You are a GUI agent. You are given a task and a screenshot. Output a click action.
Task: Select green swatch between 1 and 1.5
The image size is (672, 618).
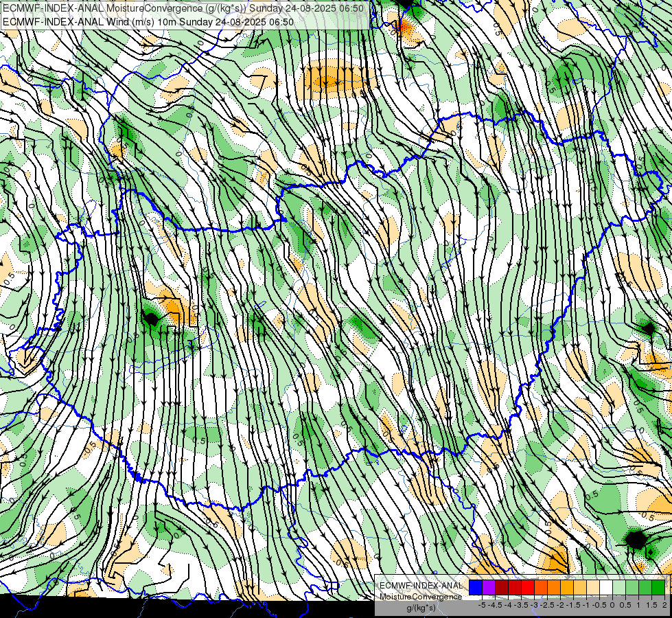645,588
